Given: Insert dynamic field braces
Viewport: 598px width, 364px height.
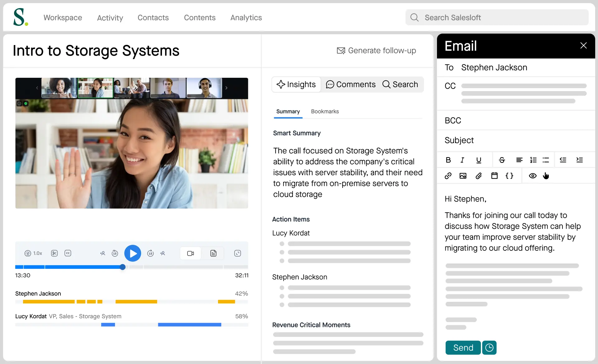Looking at the screenshot, I should pyautogui.click(x=510, y=176).
